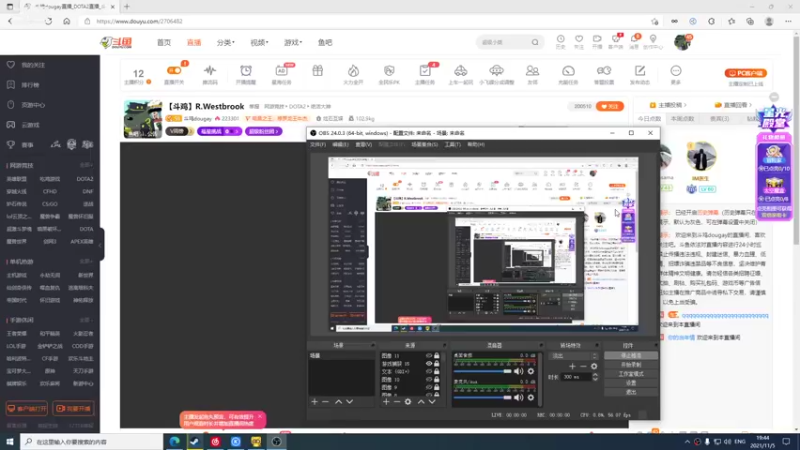
Task: Click the car icon in streamer toolbar
Action: pos(461,70)
